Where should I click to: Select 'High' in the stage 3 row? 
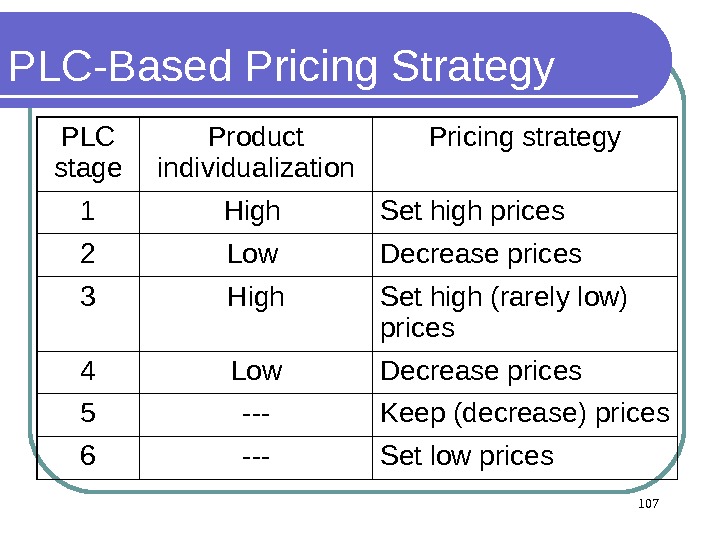click(x=256, y=298)
